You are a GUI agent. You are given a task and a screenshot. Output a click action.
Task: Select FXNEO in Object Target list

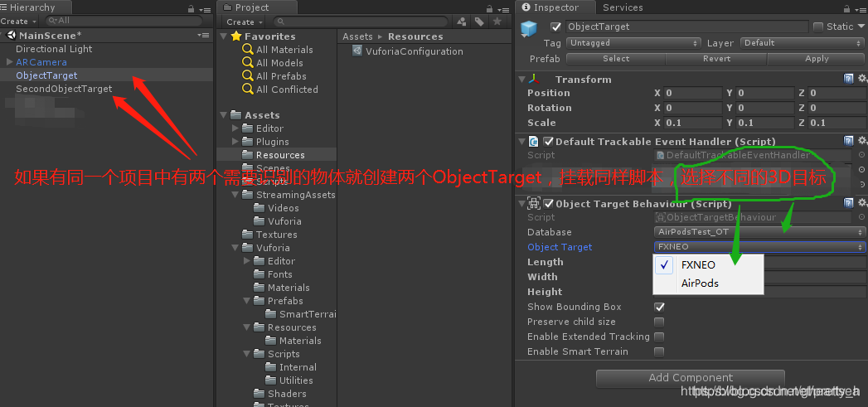tap(709, 265)
